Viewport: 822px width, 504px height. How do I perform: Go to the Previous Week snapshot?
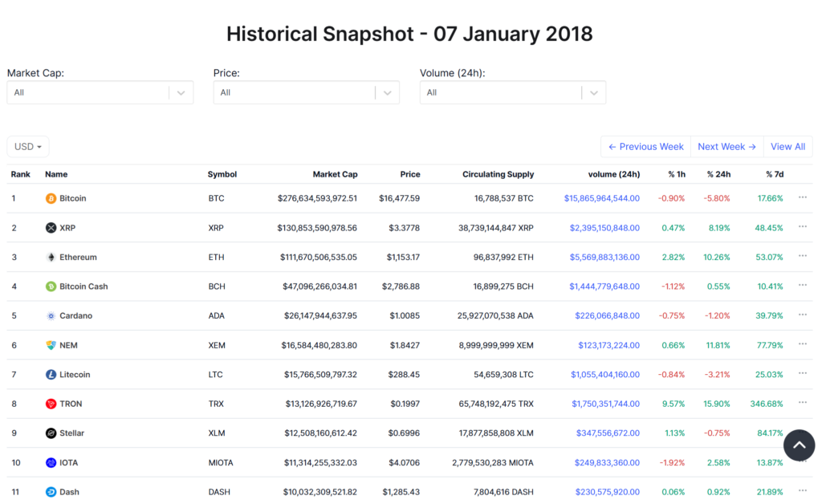(x=646, y=147)
